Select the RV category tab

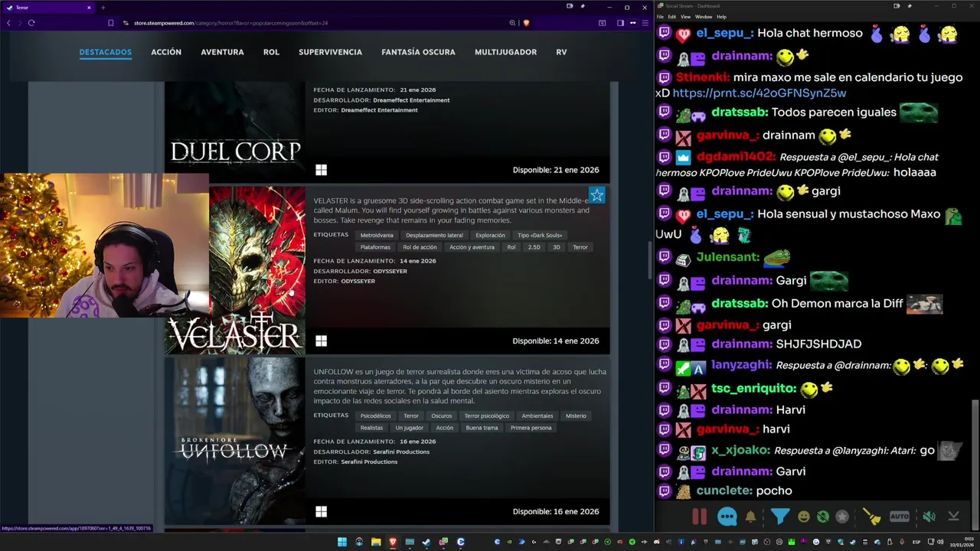(561, 52)
